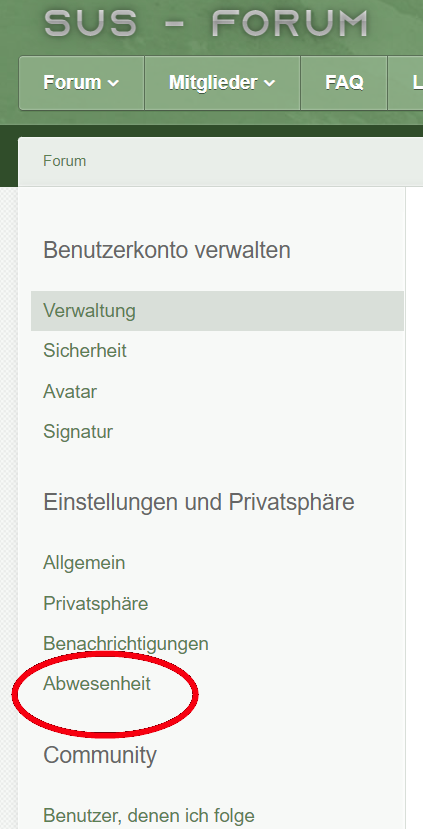The height and width of the screenshot is (829, 423).
Task: Select Verwaltung in the sidebar
Action: pos(217,310)
